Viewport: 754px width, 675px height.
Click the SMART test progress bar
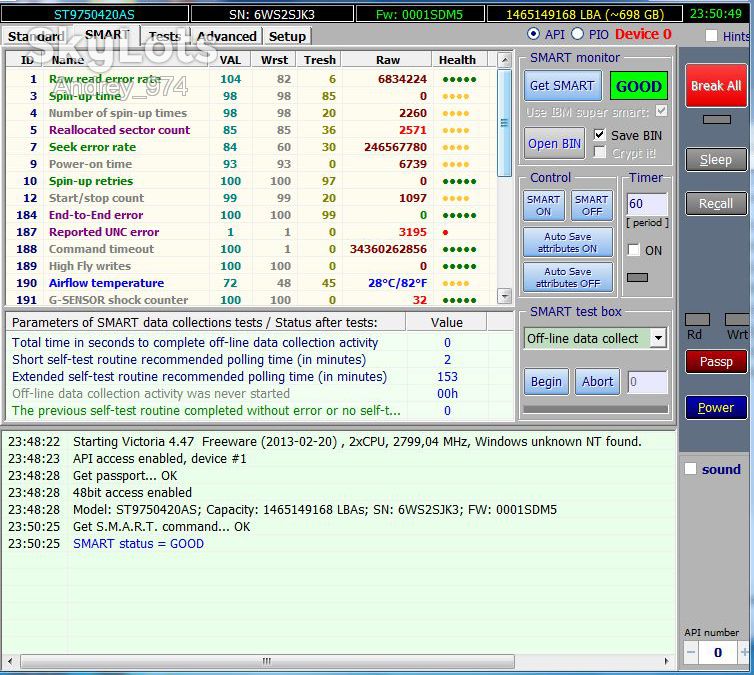(x=595, y=409)
